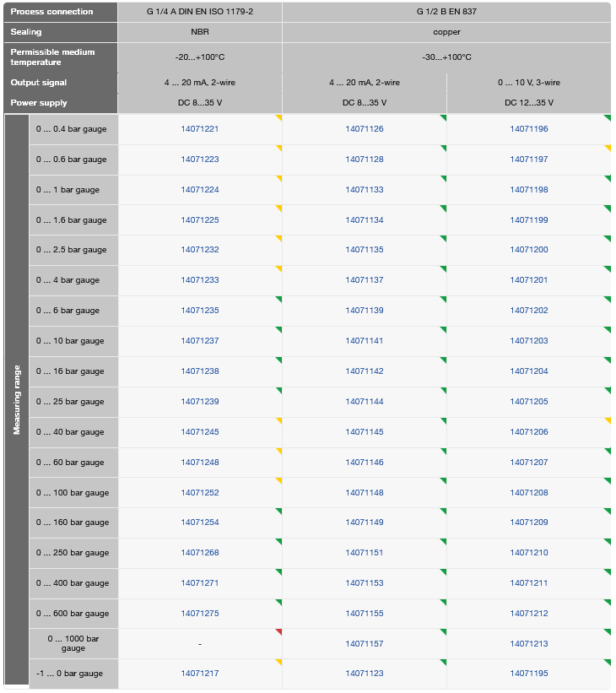The width and height of the screenshot is (616, 693).
Task: Click the Output signal row header
Action: tap(61, 83)
